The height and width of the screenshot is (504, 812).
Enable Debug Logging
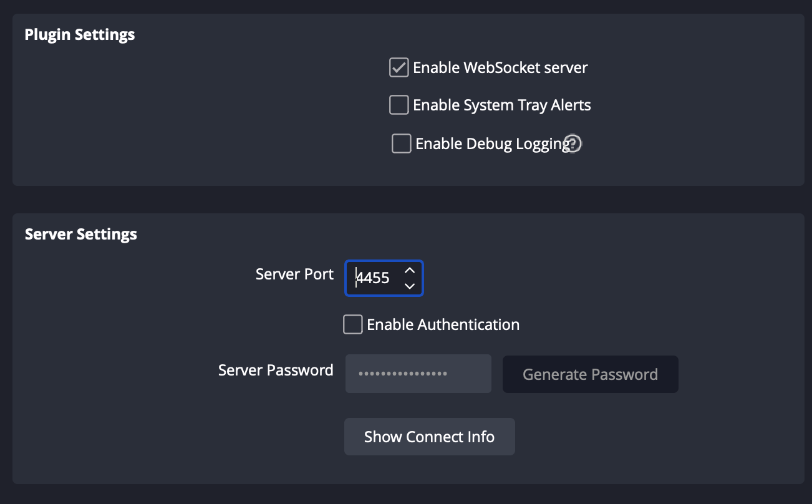click(x=401, y=143)
